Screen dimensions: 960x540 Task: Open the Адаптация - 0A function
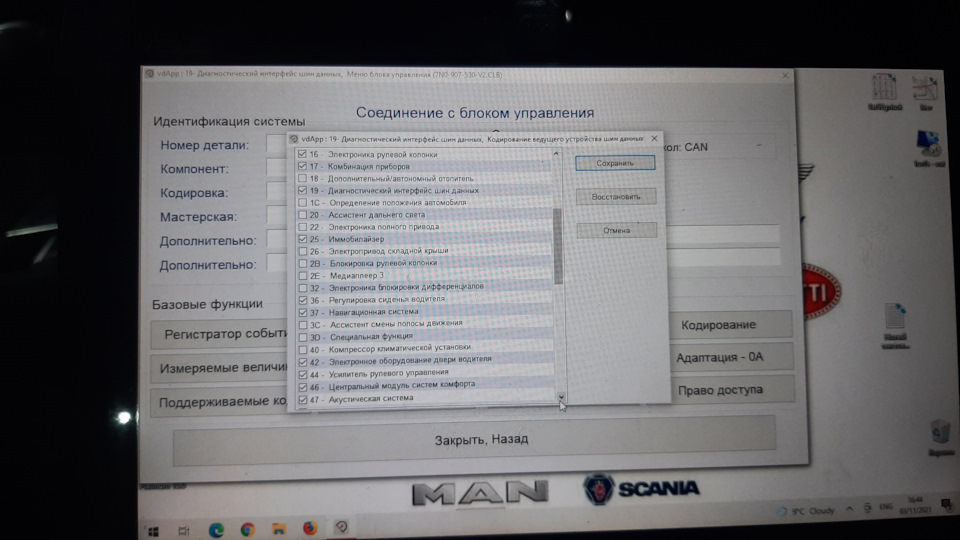tap(730, 357)
